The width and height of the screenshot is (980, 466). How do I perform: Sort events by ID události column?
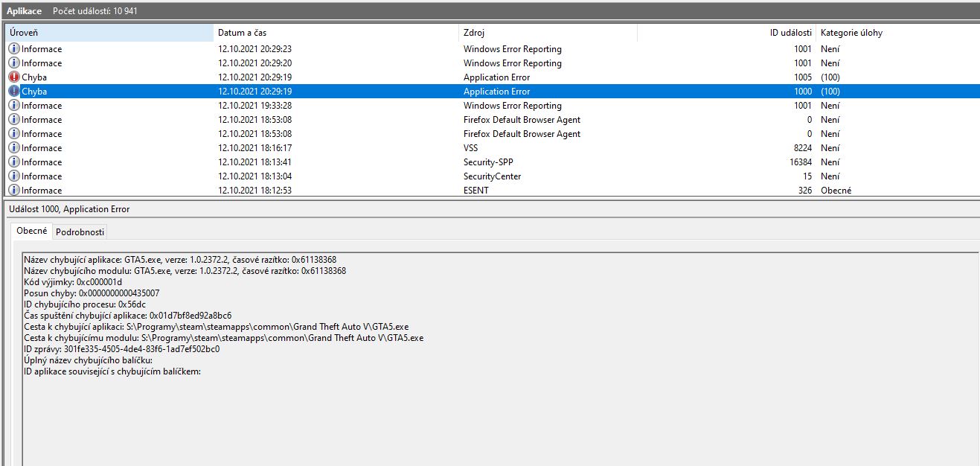(726, 33)
